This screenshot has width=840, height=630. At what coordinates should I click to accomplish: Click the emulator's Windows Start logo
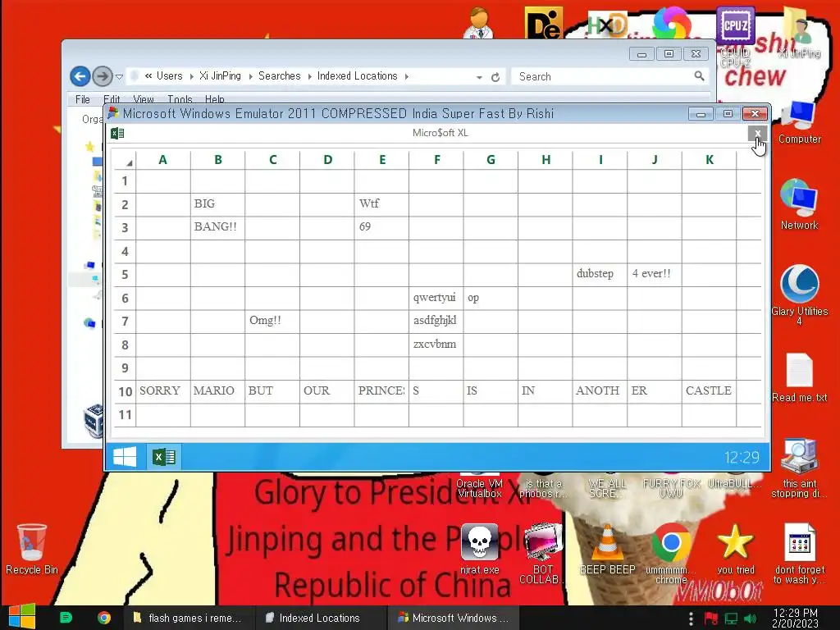point(126,457)
